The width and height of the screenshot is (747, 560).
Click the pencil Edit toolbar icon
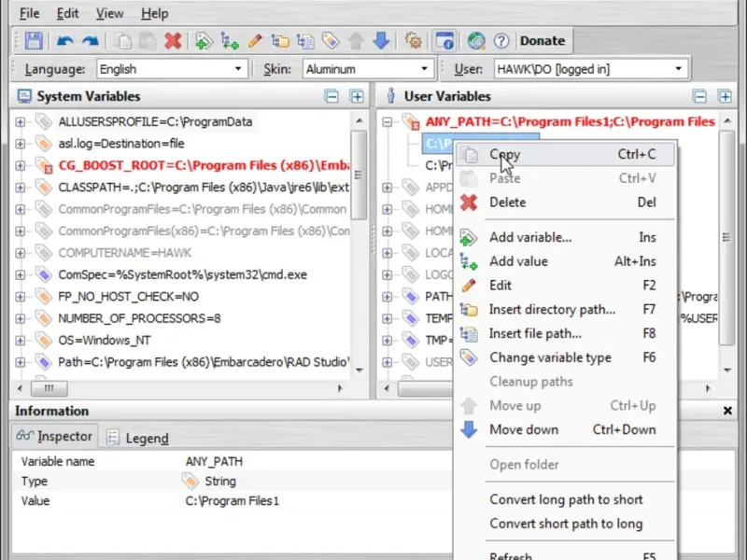click(x=255, y=41)
